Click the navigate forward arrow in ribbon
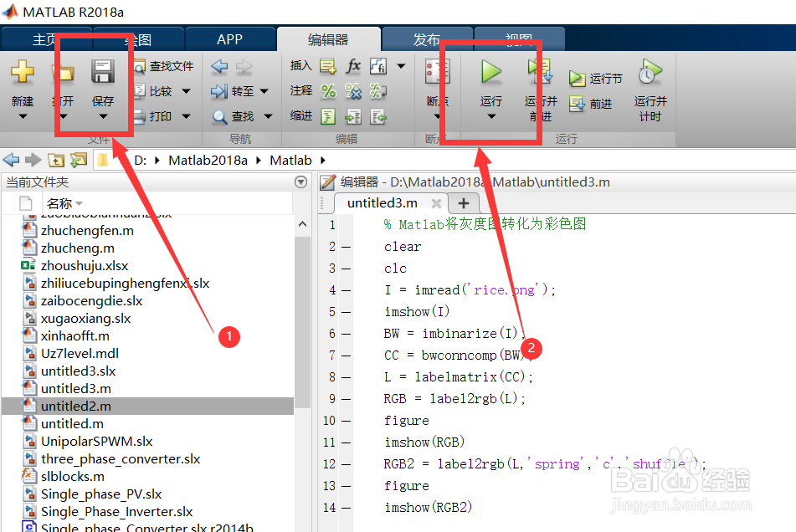 click(x=244, y=66)
